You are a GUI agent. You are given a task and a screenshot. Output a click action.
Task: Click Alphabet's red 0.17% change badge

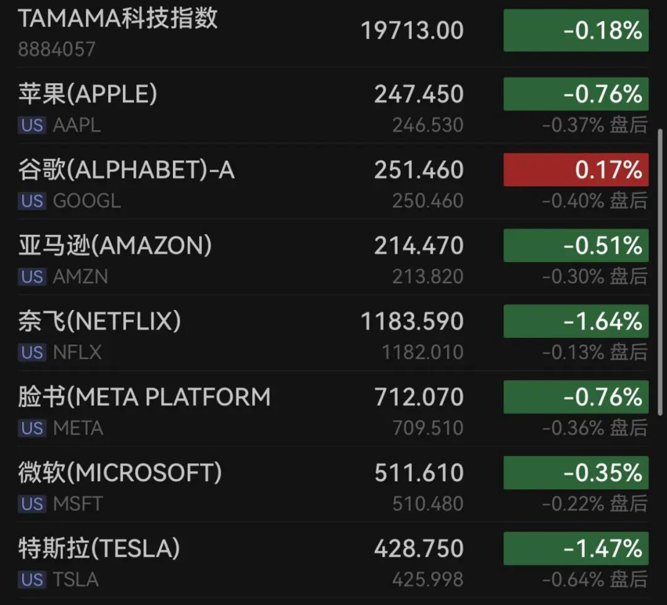point(575,170)
